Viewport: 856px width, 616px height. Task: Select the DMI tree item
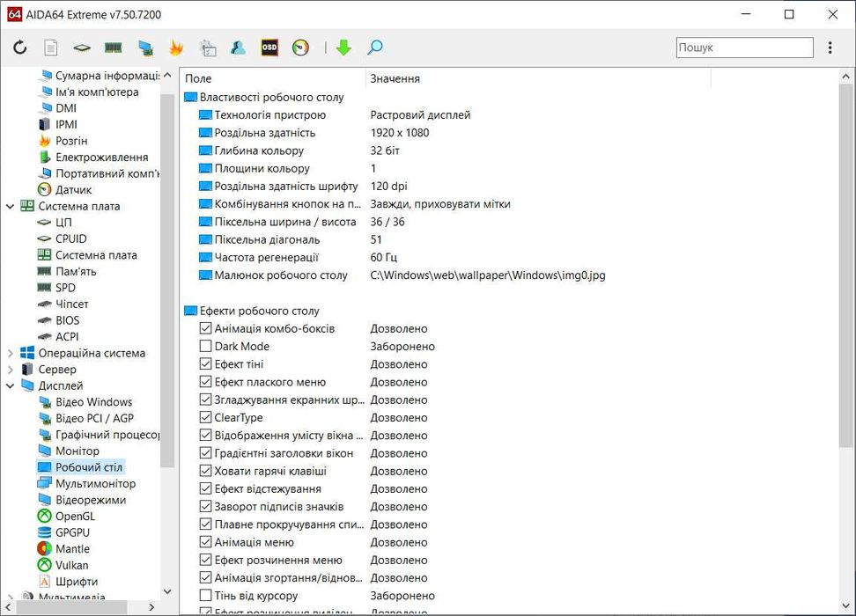tap(65, 108)
